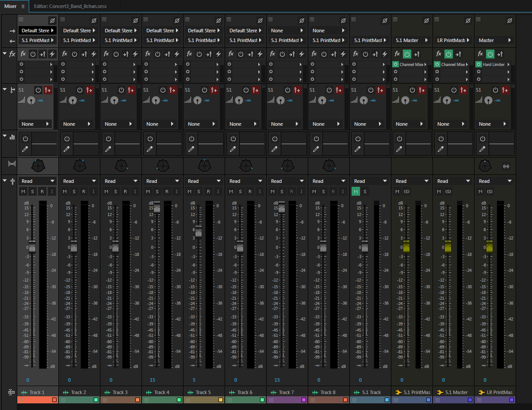
Task: Click the output mode icon on the Master strip
Action: click(507, 166)
